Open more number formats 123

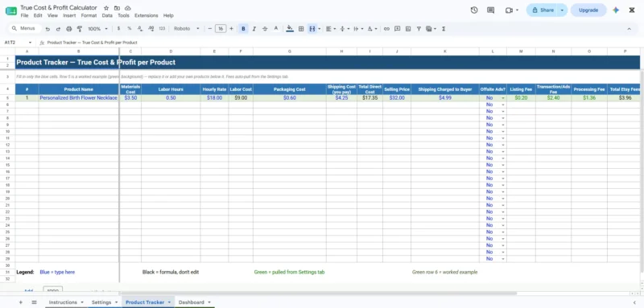[x=162, y=29]
